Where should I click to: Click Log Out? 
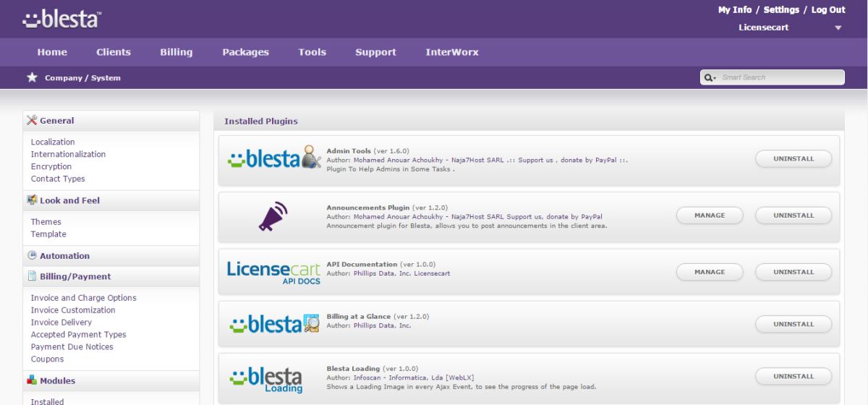coord(828,9)
